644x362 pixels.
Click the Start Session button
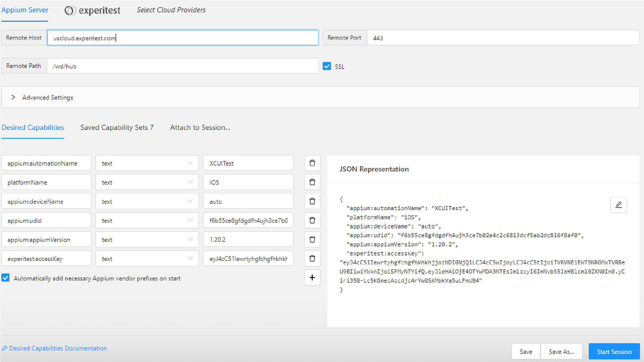point(615,351)
